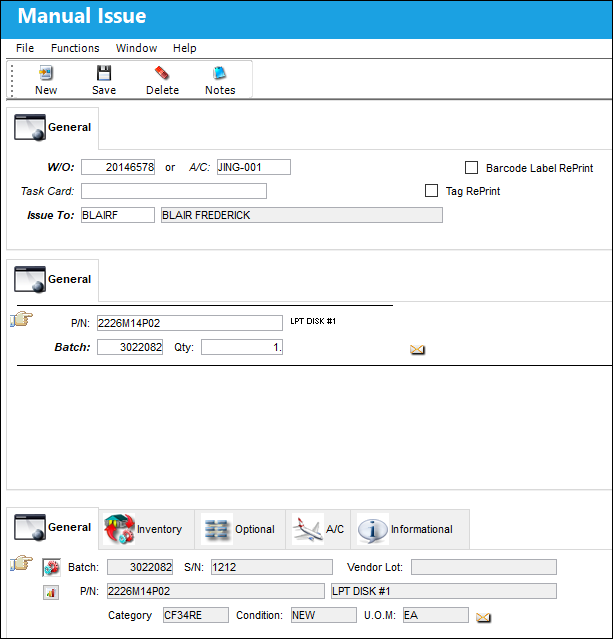Open the File menu
Image resolution: width=613 pixels, height=639 pixels.
point(25,48)
